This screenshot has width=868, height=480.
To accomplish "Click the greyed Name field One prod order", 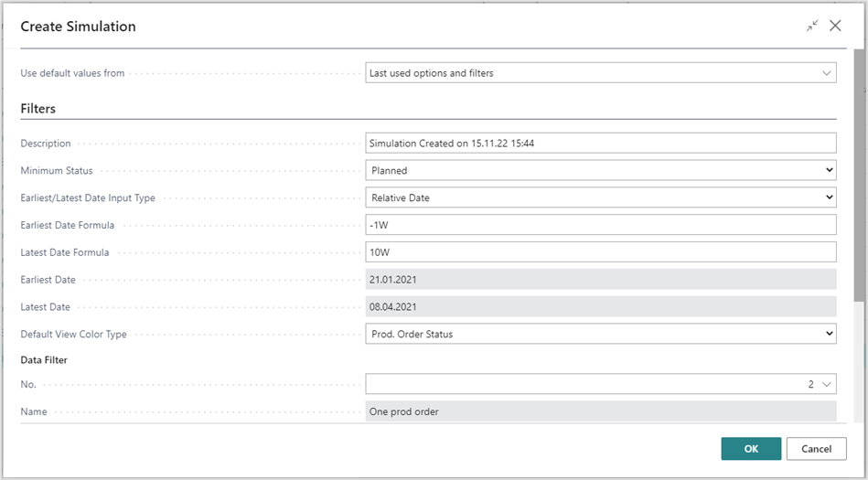I will click(x=601, y=411).
